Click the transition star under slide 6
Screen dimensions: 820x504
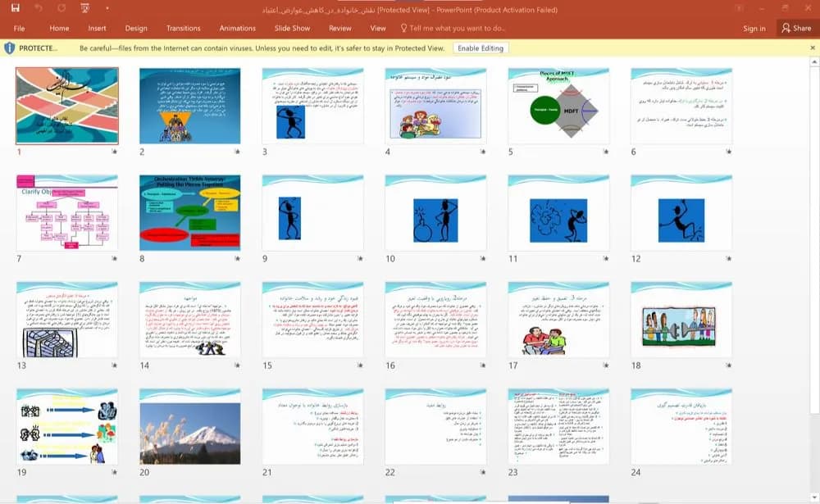[728, 152]
